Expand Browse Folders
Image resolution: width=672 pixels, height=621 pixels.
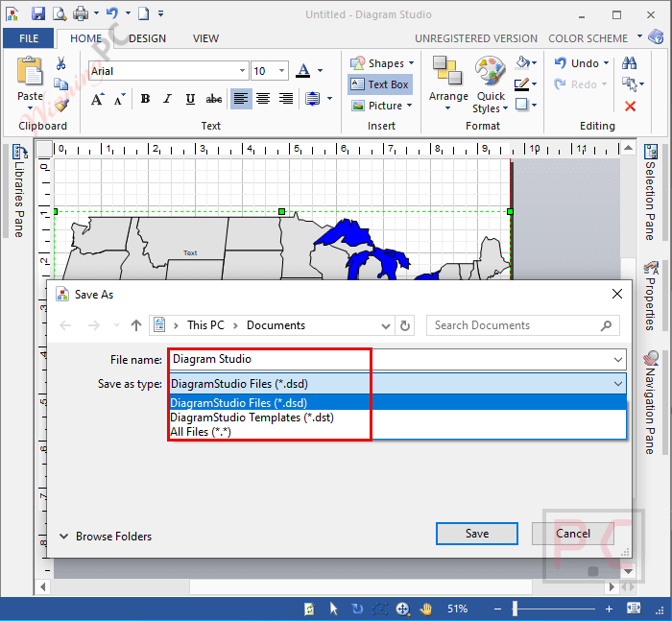tap(106, 537)
